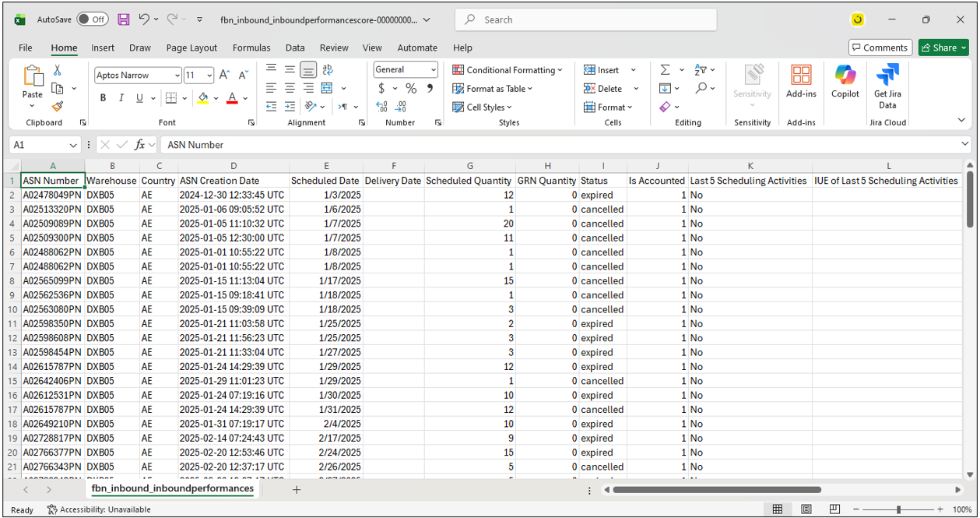Open the Comments pane button
The image size is (980, 518).
[x=880, y=48]
